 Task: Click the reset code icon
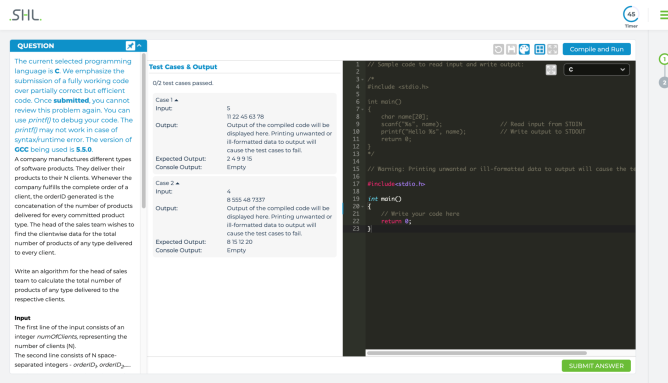[498, 49]
